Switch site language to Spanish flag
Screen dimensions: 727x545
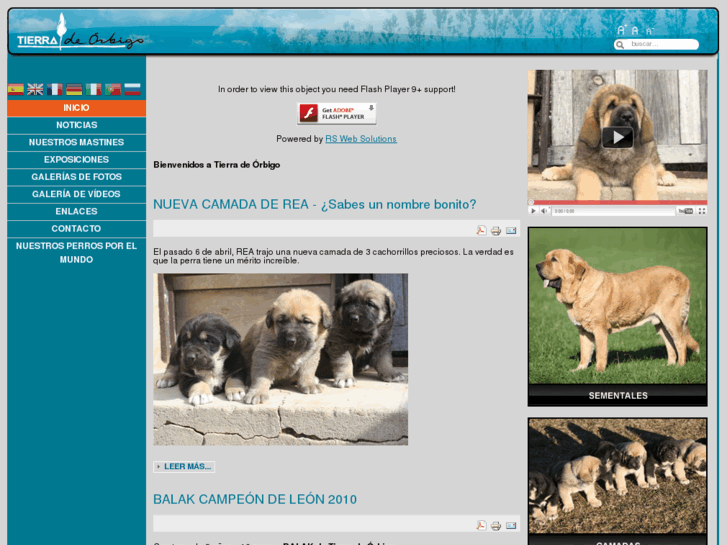[15, 89]
